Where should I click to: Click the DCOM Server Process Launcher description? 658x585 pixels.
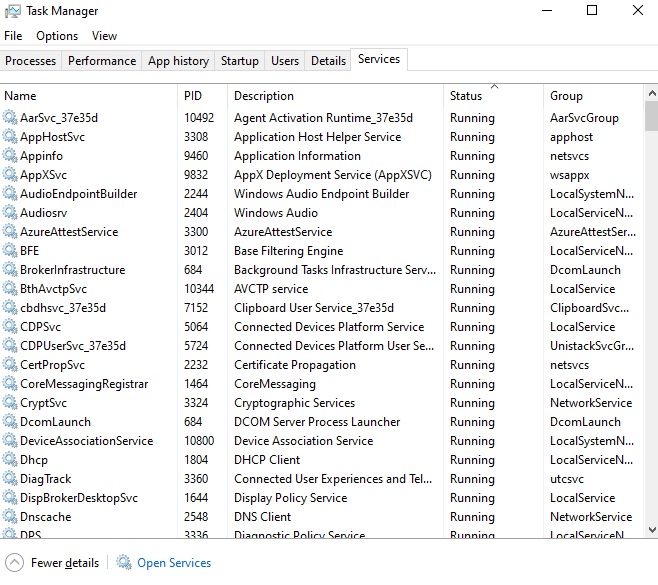[x=317, y=422]
